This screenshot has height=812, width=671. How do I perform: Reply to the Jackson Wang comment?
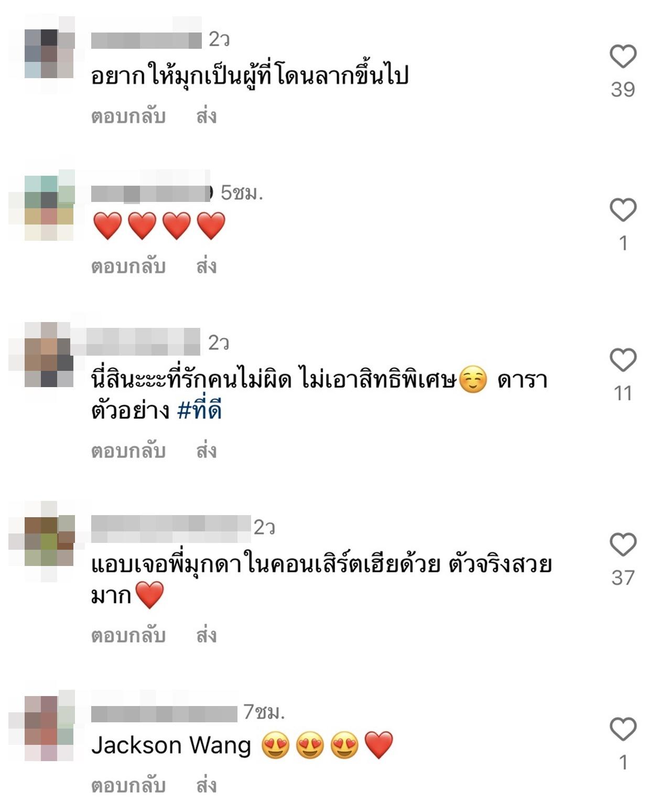128,785
